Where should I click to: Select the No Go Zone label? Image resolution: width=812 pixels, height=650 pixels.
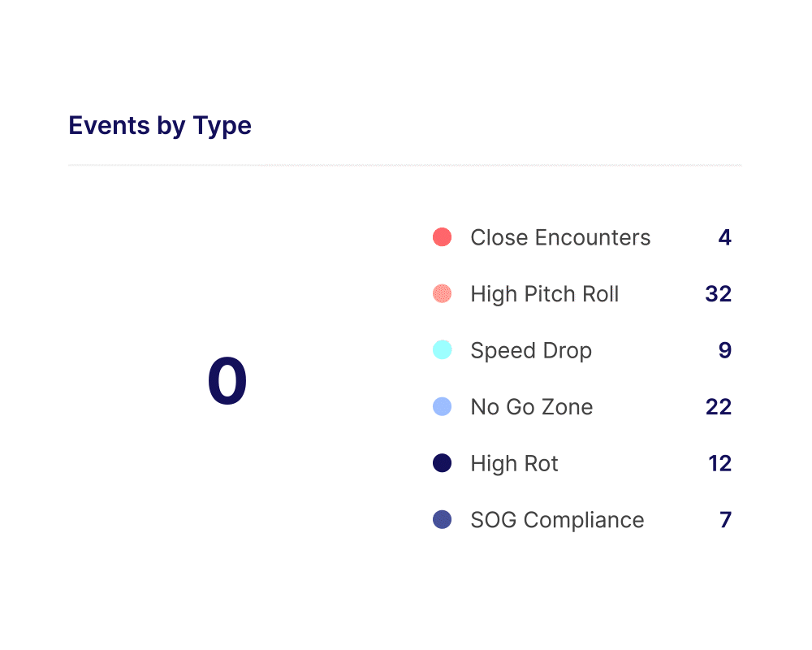click(x=532, y=406)
